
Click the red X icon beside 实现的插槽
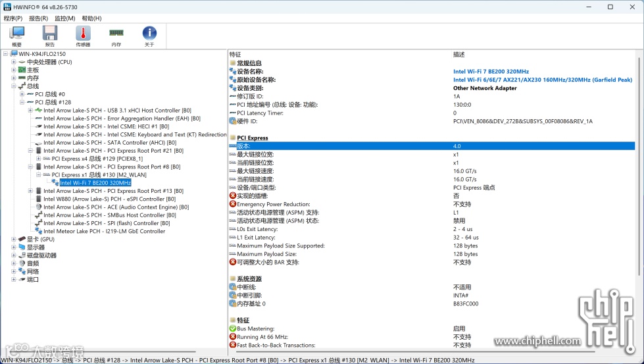(x=233, y=195)
